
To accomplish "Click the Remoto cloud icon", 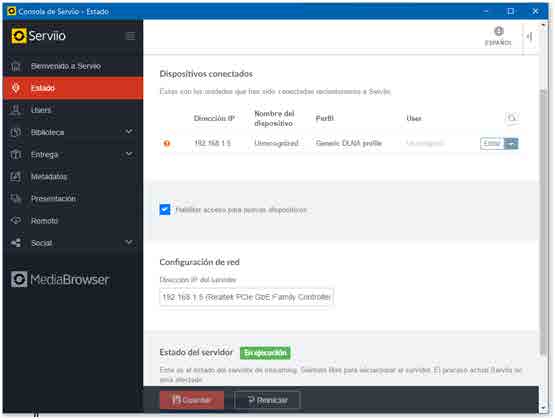I will 16,220.
